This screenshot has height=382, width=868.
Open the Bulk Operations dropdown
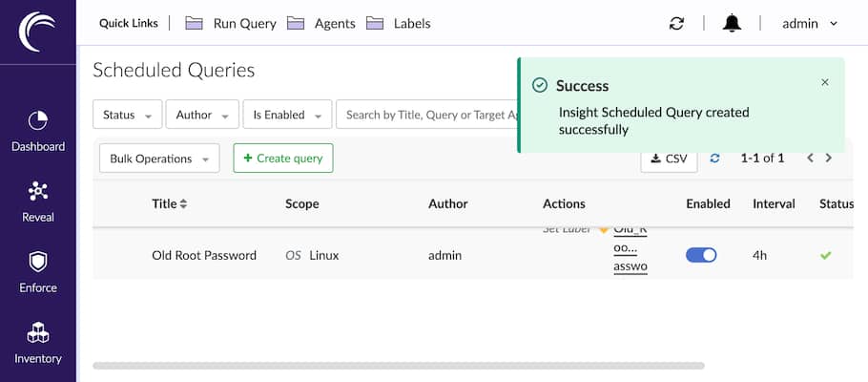(x=159, y=159)
